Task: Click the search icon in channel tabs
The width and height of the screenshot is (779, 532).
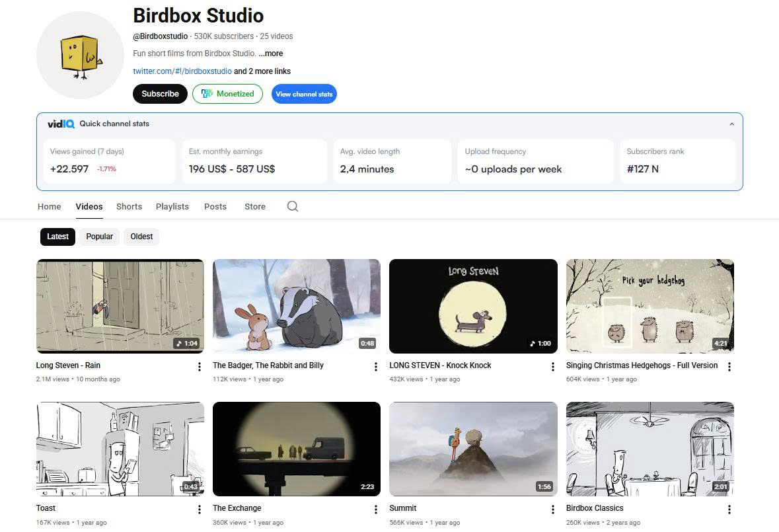Action: [x=293, y=206]
